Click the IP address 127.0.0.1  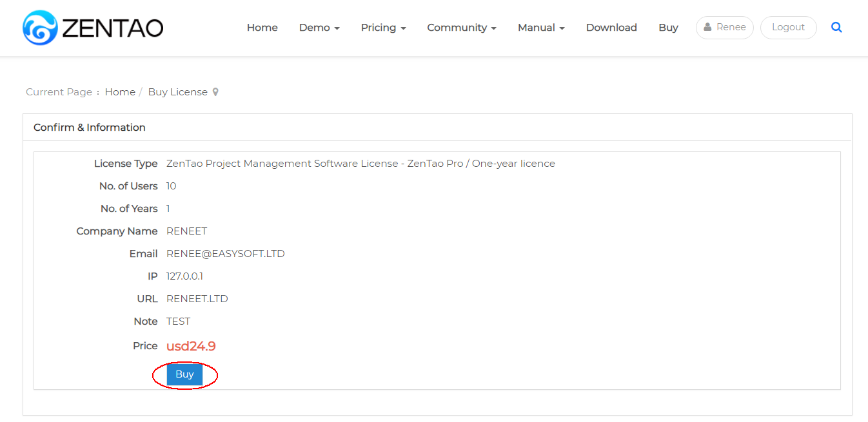click(184, 276)
